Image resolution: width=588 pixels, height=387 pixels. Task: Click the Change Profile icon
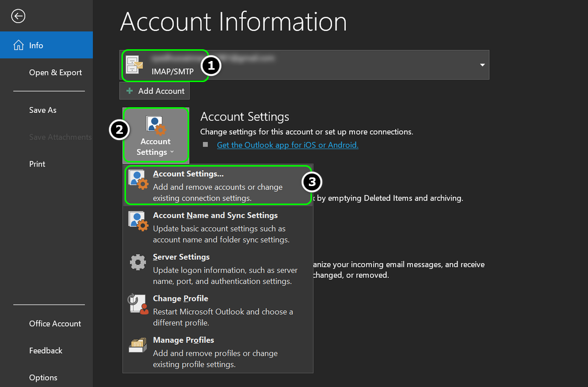click(138, 304)
